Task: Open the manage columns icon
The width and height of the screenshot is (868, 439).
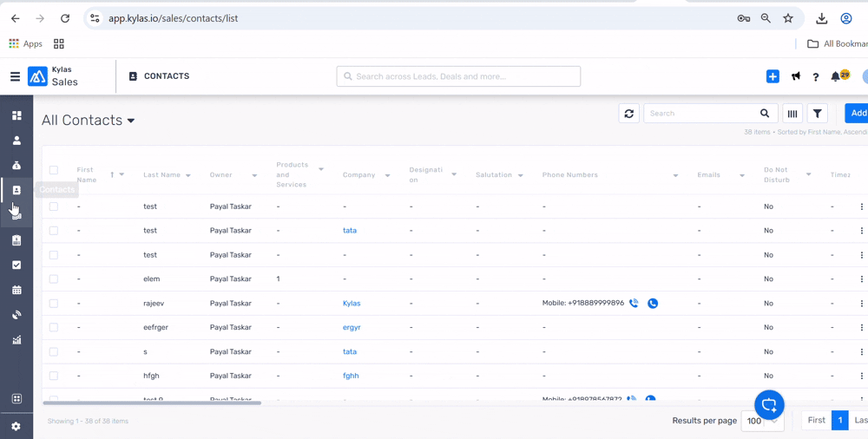Action: pyautogui.click(x=792, y=114)
